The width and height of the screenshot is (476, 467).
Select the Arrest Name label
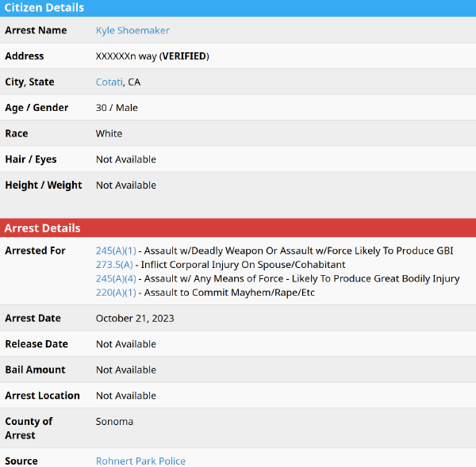click(36, 30)
